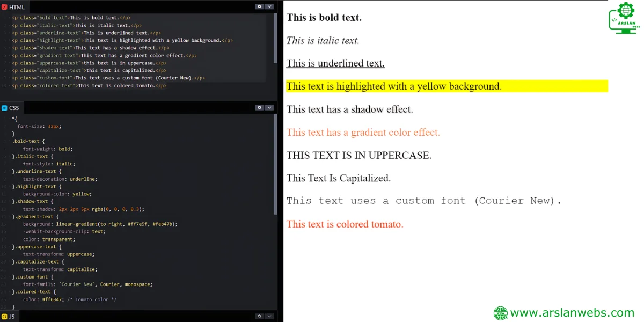Click "This is underlined text." in the preview
This screenshot has width=644, height=322.
pos(335,63)
